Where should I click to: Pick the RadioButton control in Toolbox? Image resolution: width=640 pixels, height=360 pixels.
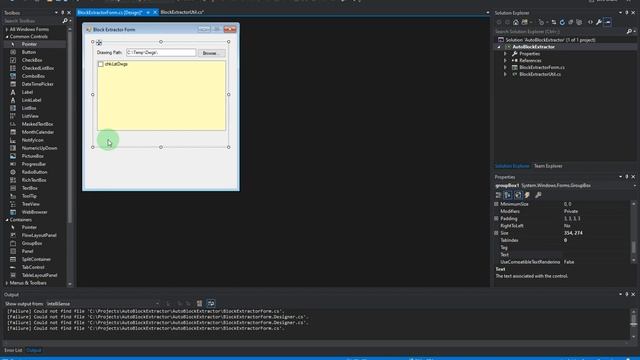35,172
